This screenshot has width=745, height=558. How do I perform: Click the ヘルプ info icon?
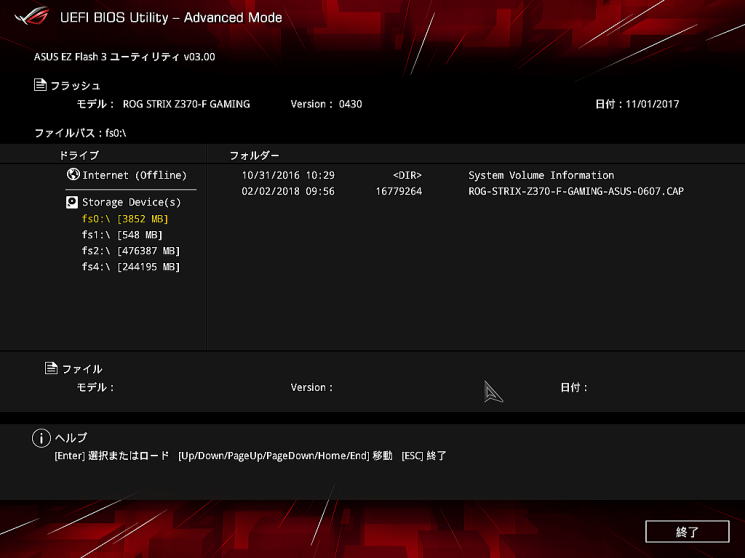[41, 438]
